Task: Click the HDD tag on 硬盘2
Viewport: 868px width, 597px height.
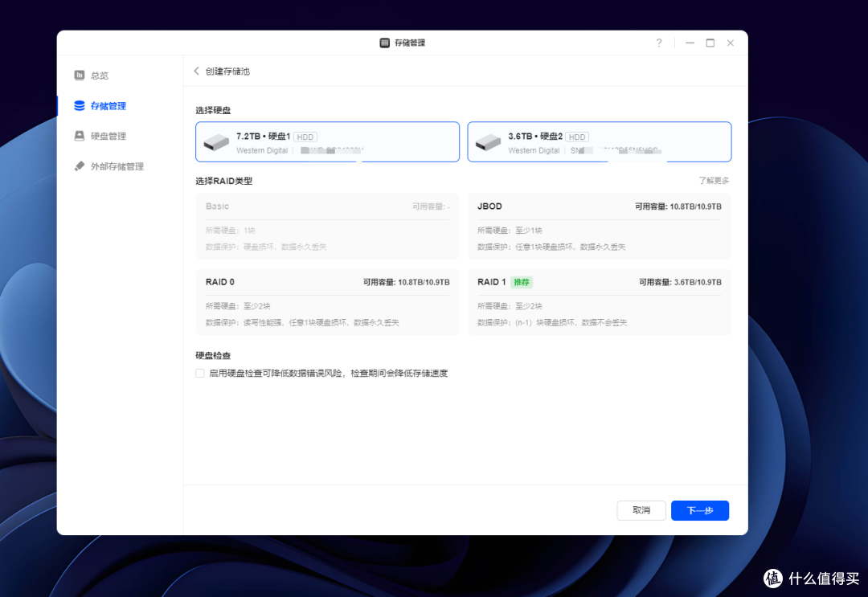Action: pos(577,137)
